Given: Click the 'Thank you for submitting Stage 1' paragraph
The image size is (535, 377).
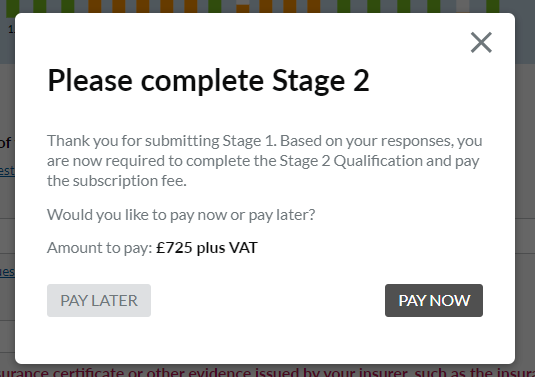Looking at the screenshot, I should (265, 161).
